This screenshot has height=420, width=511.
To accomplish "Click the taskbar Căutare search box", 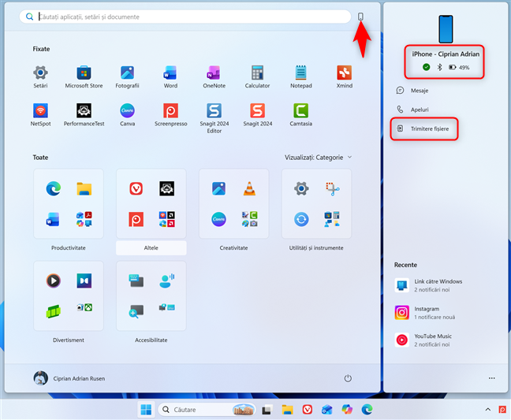I will pos(207,410).
